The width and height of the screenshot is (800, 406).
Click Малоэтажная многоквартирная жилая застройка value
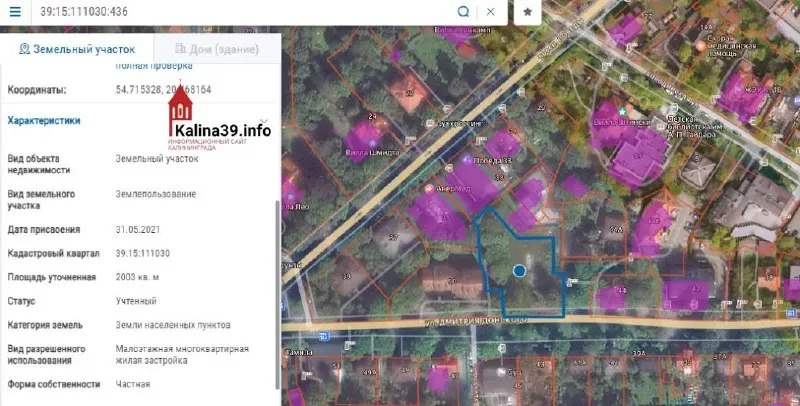tap(182, 354)
